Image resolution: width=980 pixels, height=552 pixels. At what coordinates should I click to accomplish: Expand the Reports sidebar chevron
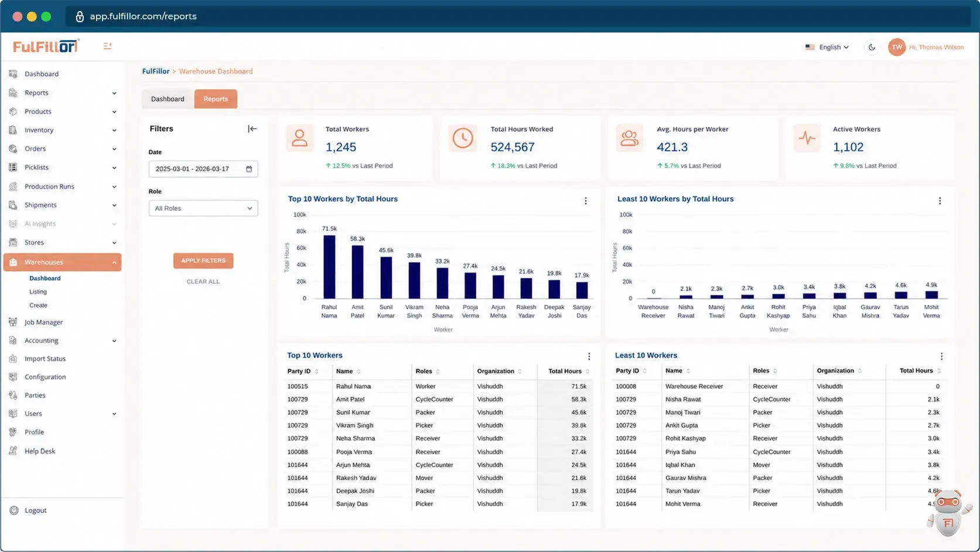pyautogui.click(x=114, y=93)
